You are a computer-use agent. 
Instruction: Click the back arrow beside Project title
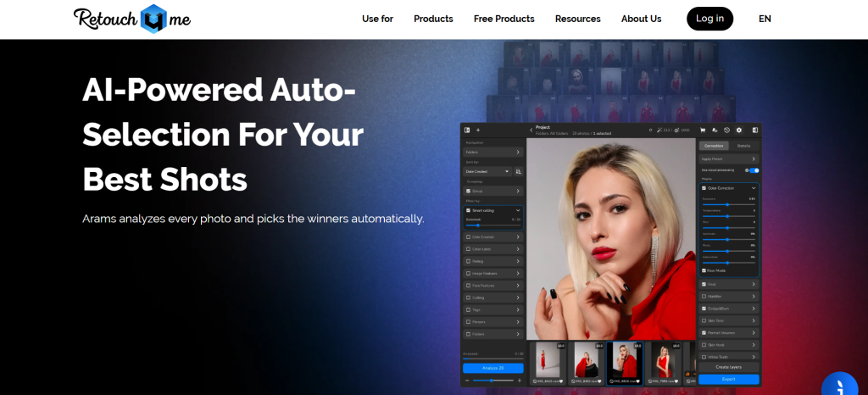point(531,130)
